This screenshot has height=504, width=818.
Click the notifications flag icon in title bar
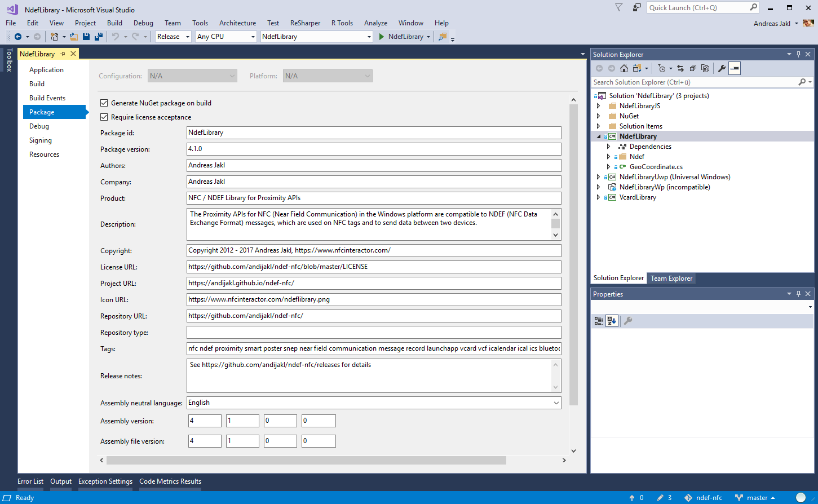tap(619, 8)
